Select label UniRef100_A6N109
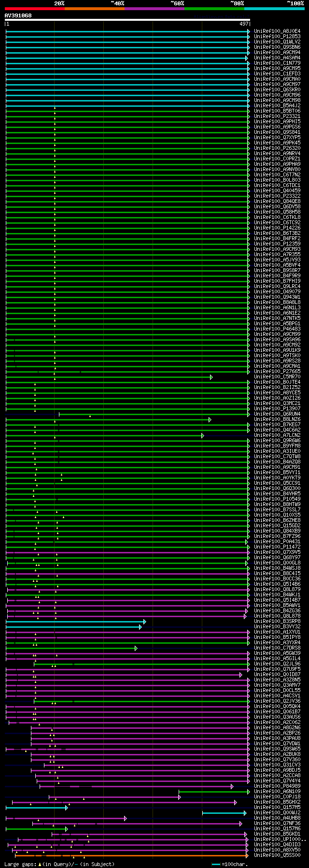Viewport: 309px width, 868px height. 277,792
